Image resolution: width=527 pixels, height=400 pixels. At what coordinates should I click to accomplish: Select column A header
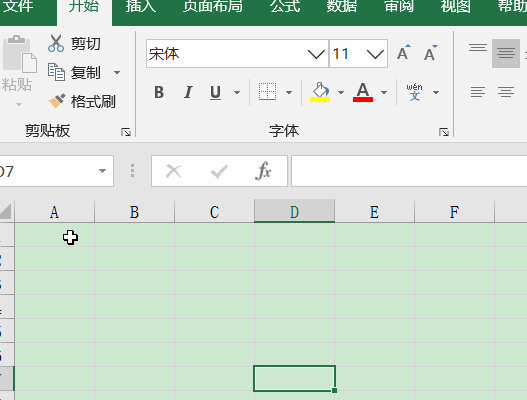54,211
